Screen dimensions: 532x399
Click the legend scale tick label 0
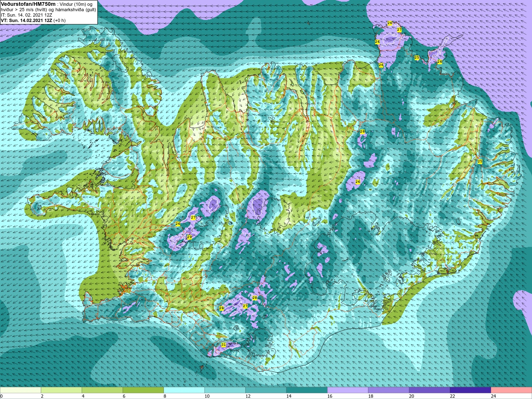2,396
